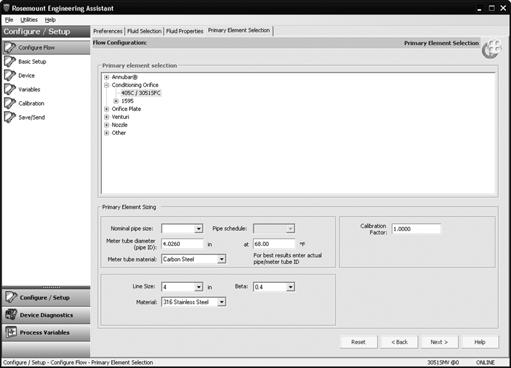
Task: Open the Device sidebar icon
Action: pyautogui.click(x=10, y=76)
